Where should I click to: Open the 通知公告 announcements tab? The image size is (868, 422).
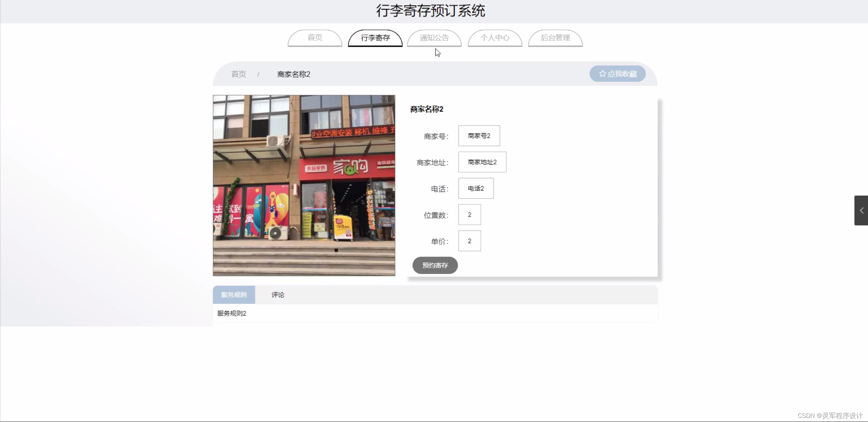tap(434, 38)
